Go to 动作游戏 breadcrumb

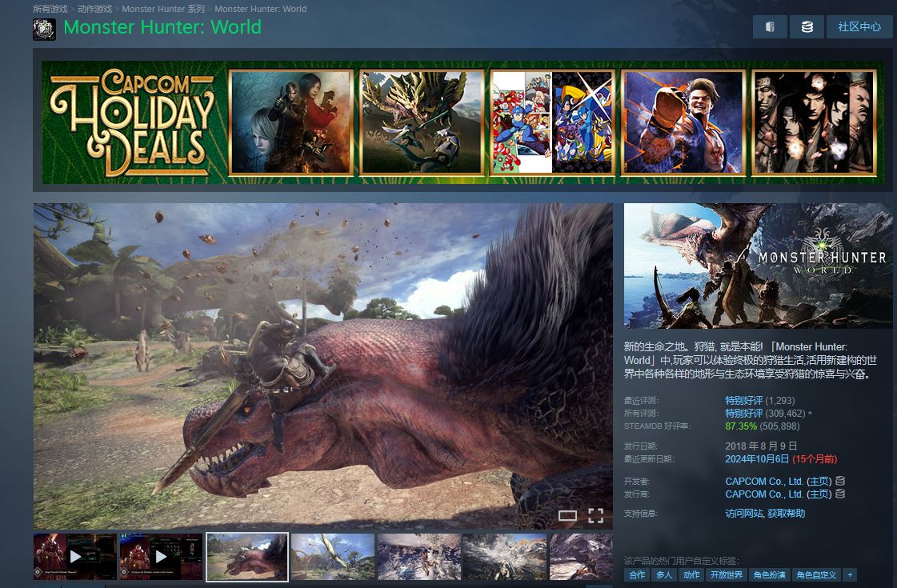tap(95, 9)
